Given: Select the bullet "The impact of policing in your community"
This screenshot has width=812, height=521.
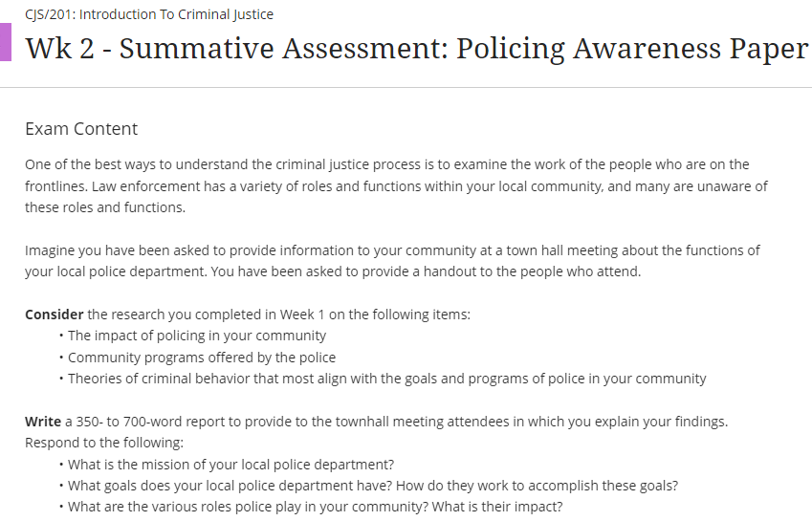Looking at the screenshot, I should coord(197,336).
